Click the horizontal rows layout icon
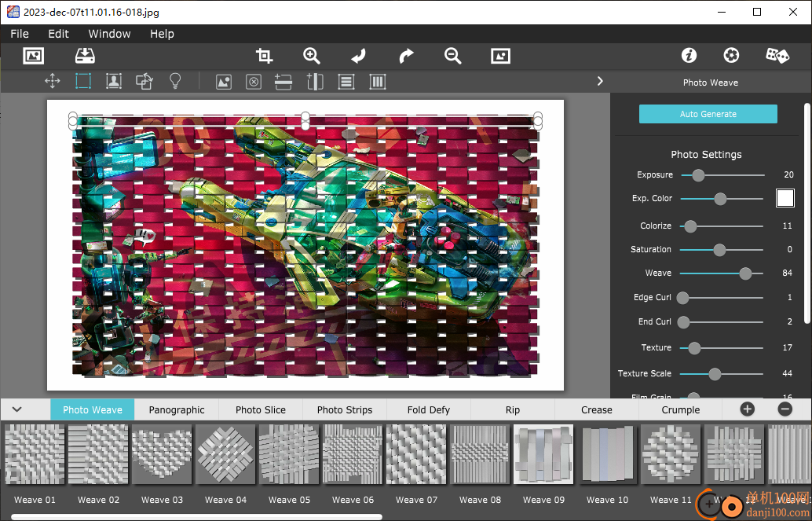The width and height of the screenshot is (812, 521). [346, 82]
